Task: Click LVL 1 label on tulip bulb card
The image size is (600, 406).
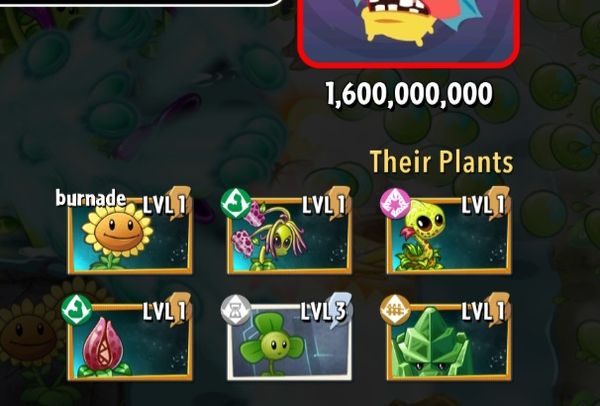Action: [x=165, y=311]
